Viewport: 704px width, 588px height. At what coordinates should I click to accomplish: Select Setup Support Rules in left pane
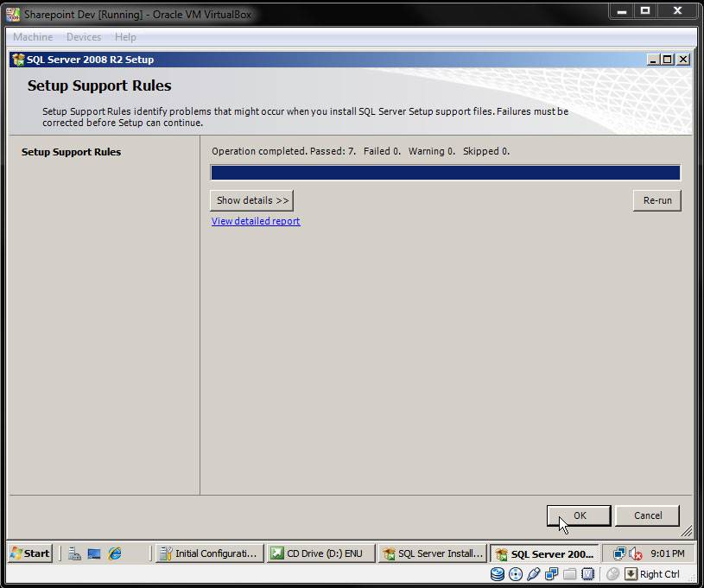[x=71, y=152]
